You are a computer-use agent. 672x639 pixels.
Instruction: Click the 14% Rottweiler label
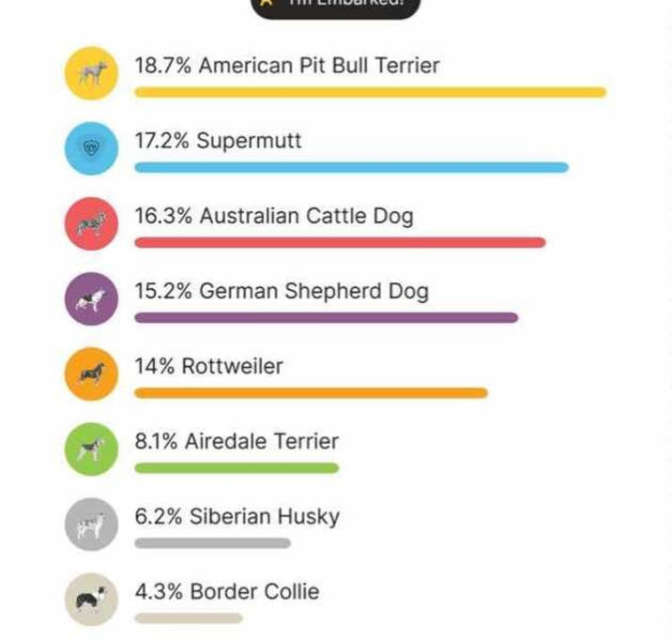pos(208,366)
